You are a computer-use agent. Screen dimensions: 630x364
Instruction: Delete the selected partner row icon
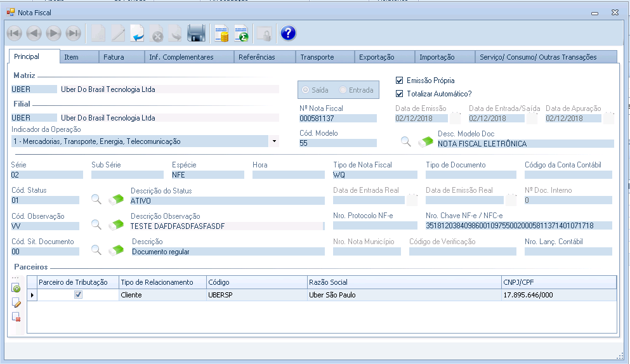[x=16, y=316]
